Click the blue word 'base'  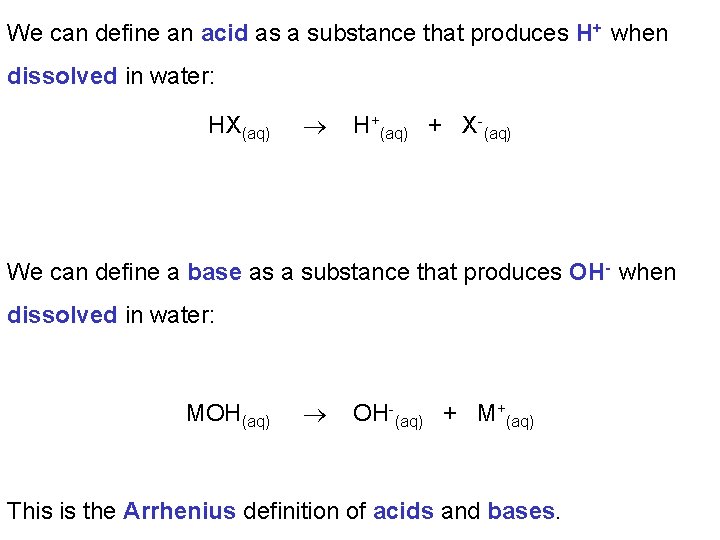pos(214,272)
